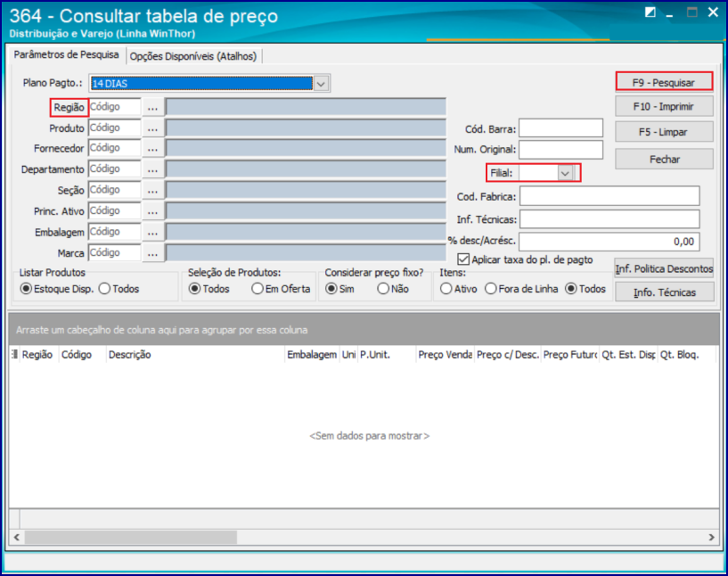Viewport: 728px width, 576px height.
Task: Click into the Cód. Barra field
Action: (560, 128)
